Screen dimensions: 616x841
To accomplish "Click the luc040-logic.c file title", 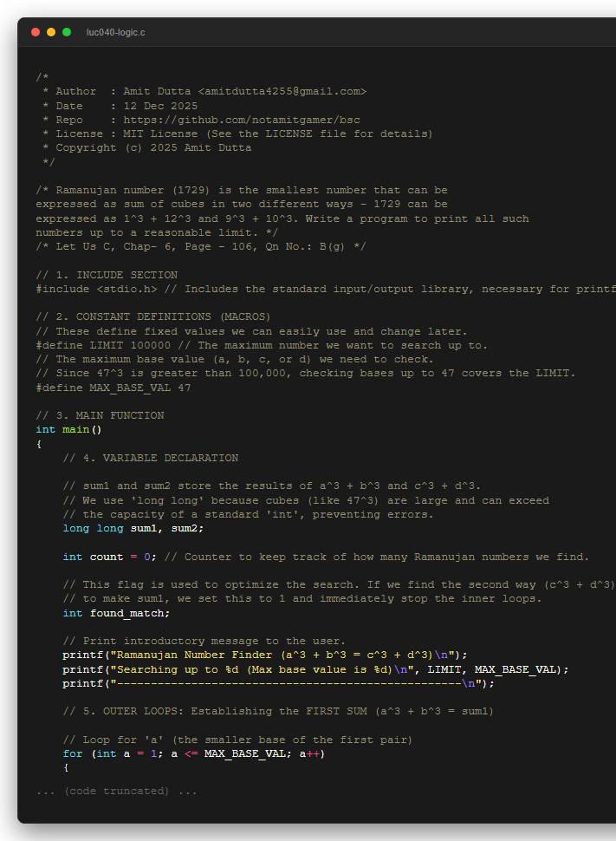I will tap(116, 33).
